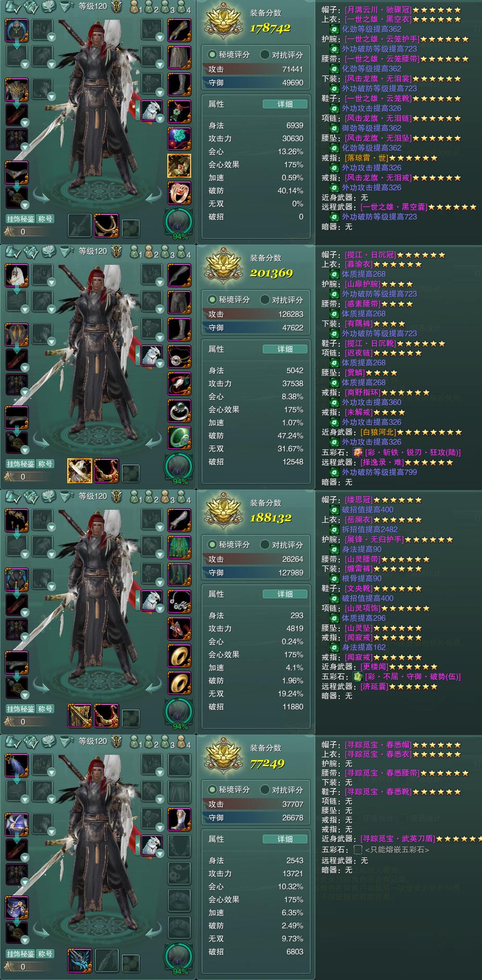Screen dimensions: 482x980
Task: Select the jade green ring icon in the 201369 panel
Action: pyautogui.click(x=179, y=437)
